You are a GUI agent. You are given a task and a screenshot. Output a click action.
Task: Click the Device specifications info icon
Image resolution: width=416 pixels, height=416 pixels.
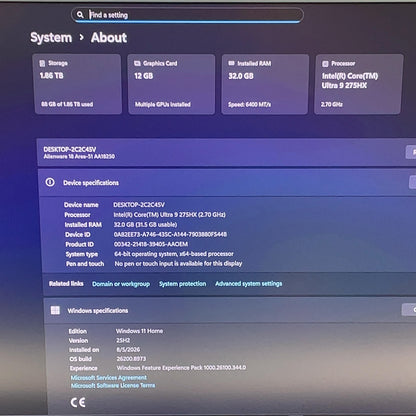click(50, 182)
